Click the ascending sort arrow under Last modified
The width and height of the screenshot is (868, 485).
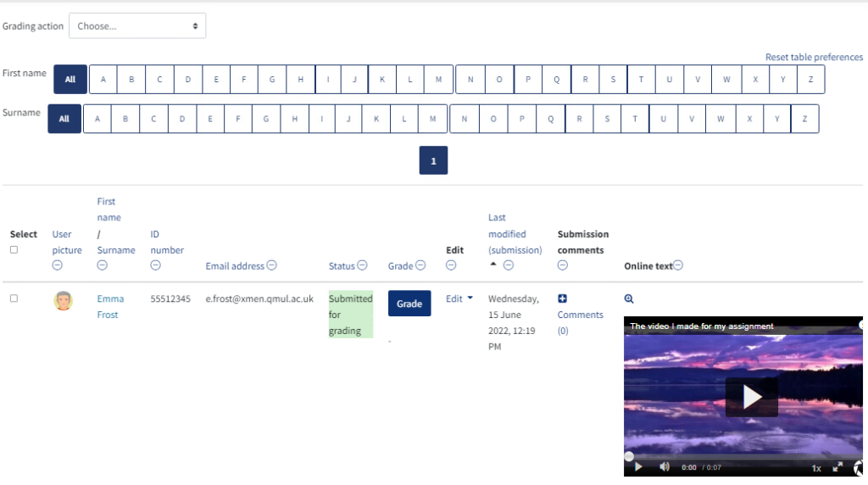[493, 264]
